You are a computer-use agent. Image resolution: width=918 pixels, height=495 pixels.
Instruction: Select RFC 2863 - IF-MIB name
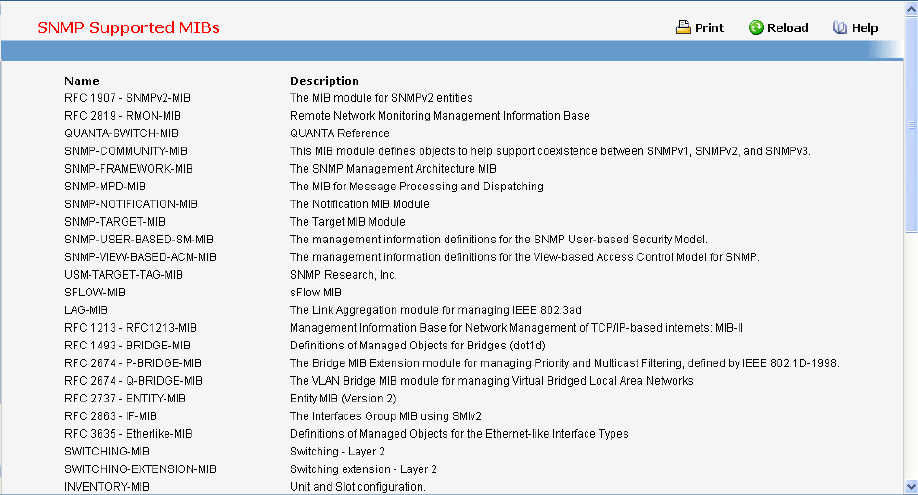pyautogui.click(x=111, y=416)
